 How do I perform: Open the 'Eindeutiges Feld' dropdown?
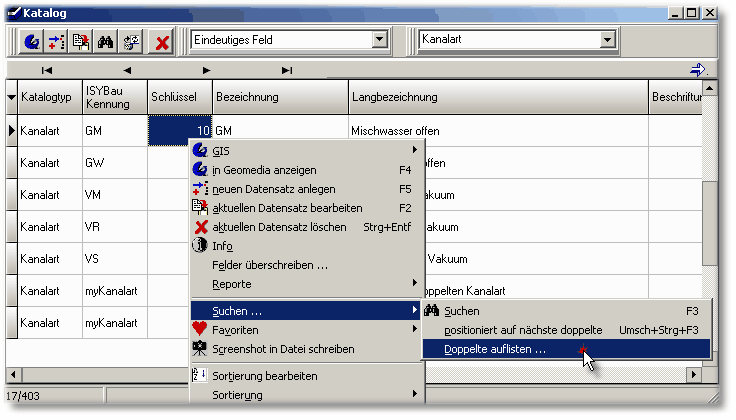click(x=380, y=39)
